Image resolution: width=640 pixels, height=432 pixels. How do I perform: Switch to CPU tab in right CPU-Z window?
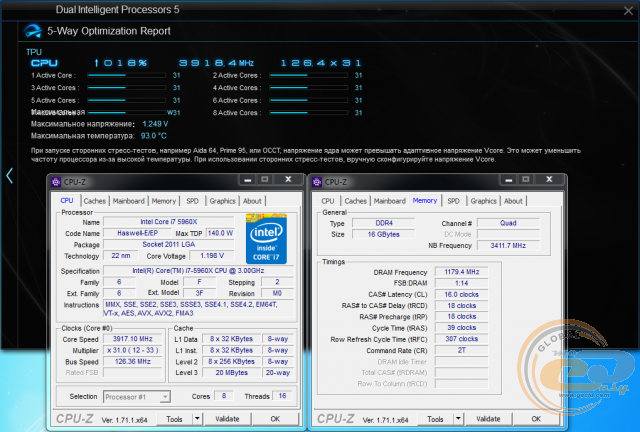(x=327, y=201)
